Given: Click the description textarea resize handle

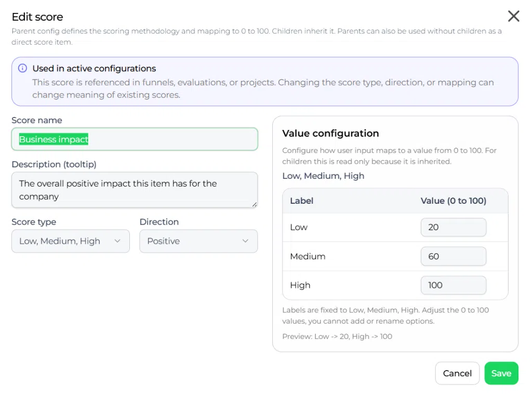Looking at the screenshot, I should pos(254,204).
